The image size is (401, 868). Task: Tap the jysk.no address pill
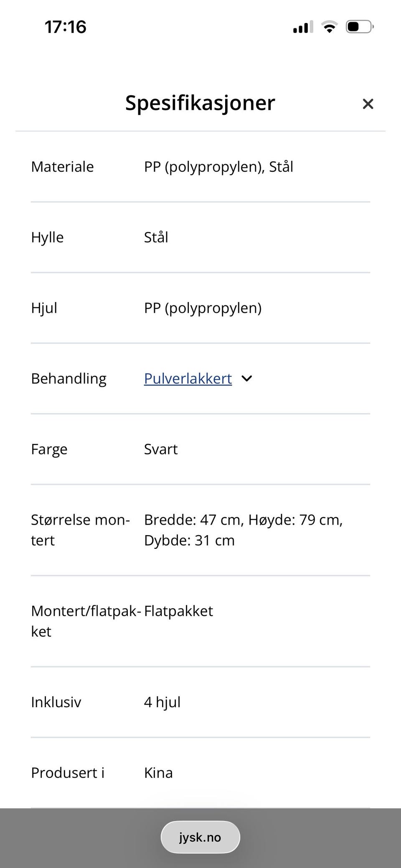pyautogui.click(x=200, y=837)
